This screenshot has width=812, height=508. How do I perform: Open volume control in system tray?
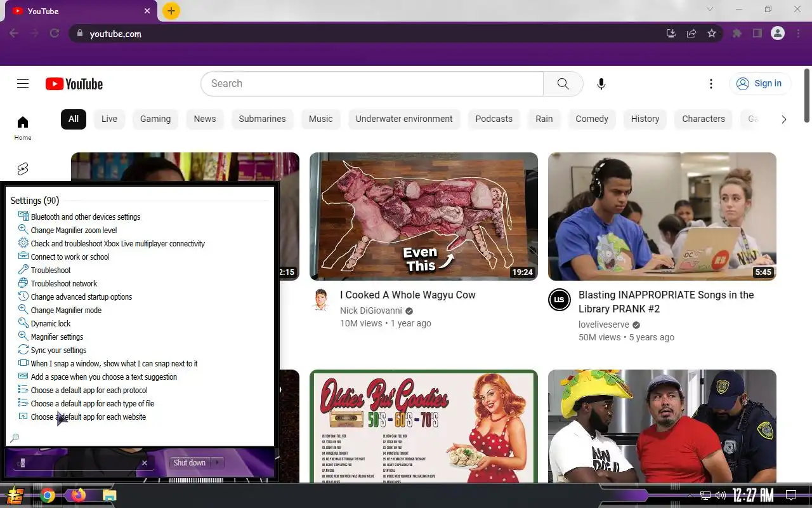(x=720, y=495)
